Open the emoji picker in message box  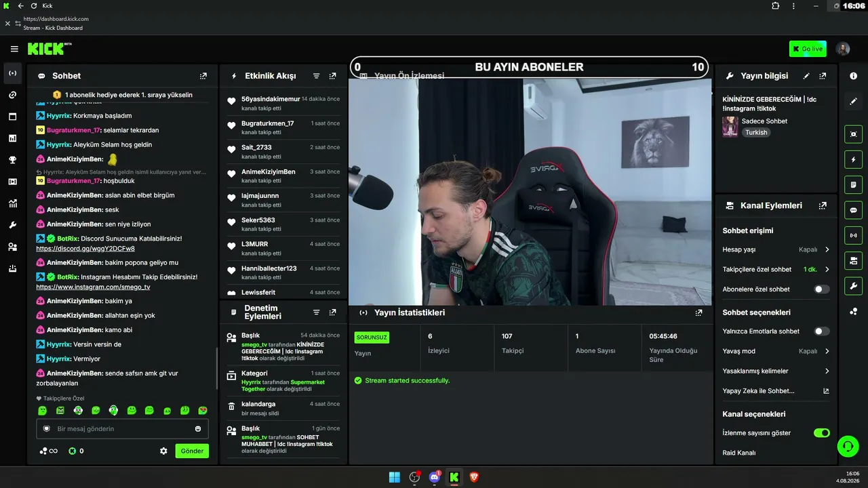[198, 429]
